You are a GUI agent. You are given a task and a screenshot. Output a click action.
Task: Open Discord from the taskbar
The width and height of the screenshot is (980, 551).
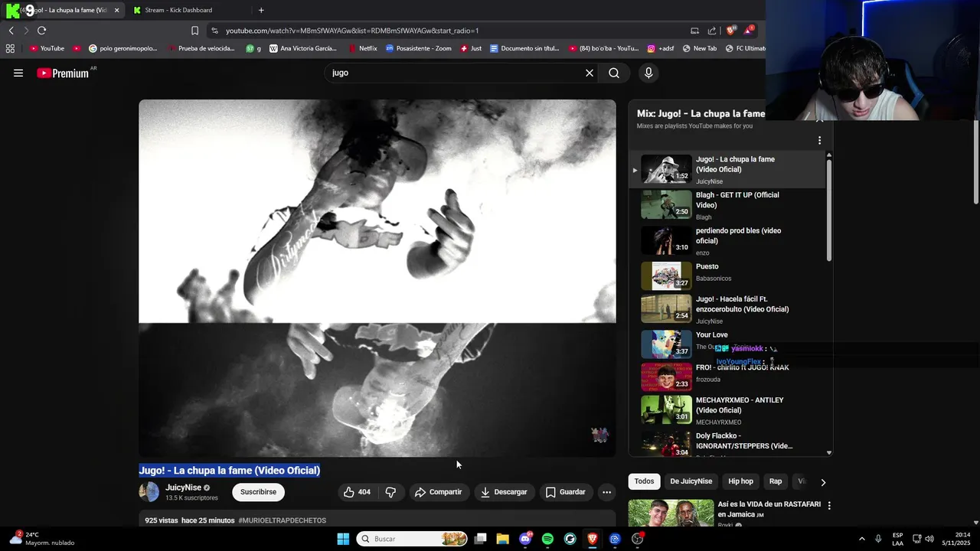(x=525, y=539)
